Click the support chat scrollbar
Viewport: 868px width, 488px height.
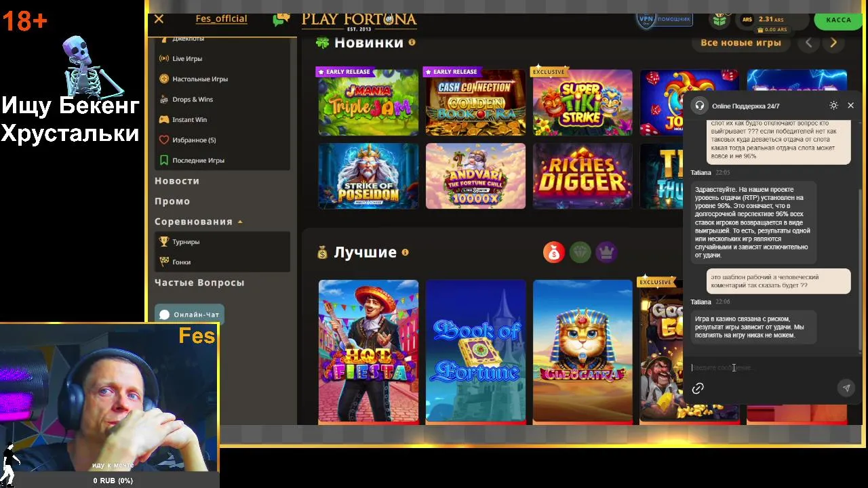pyautogui.click(x=861, y=271)
